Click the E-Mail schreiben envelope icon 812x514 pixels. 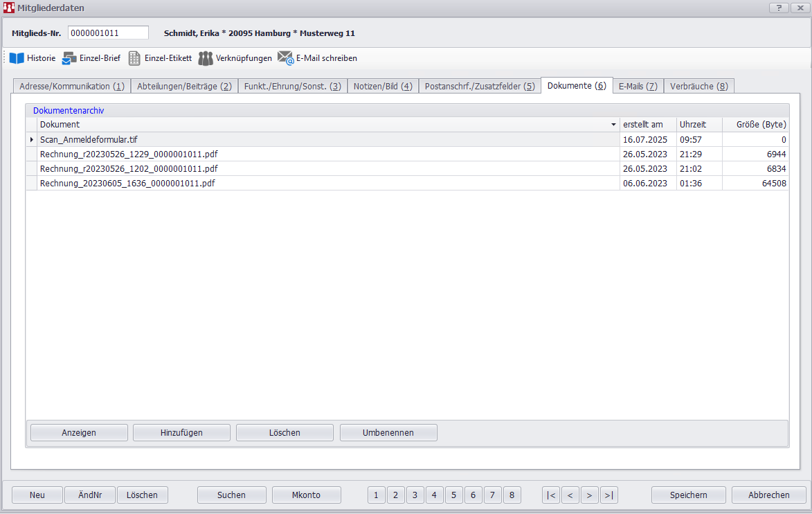click(286, 58)
